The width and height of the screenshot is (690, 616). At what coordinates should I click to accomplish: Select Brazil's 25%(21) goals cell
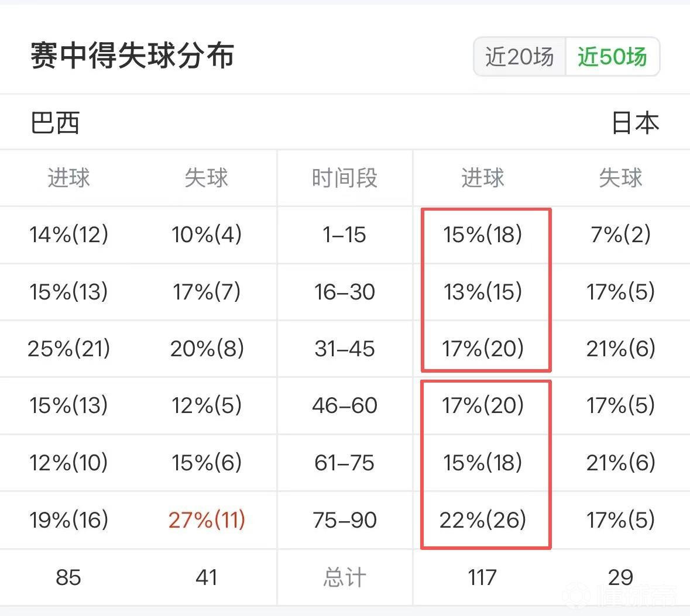click(68, 349)
